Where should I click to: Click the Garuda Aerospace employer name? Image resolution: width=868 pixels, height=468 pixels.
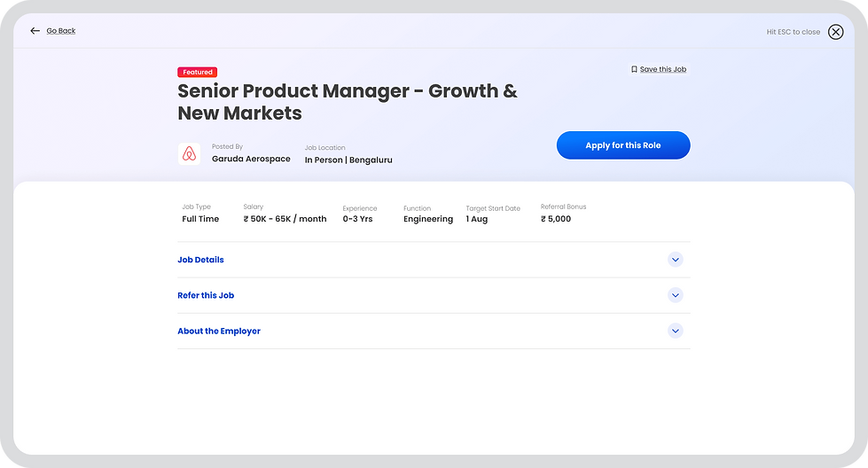click(251, 160)
